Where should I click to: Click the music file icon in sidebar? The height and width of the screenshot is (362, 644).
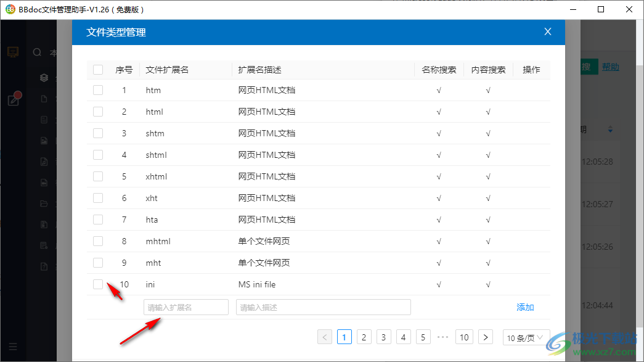pos(44,162)
